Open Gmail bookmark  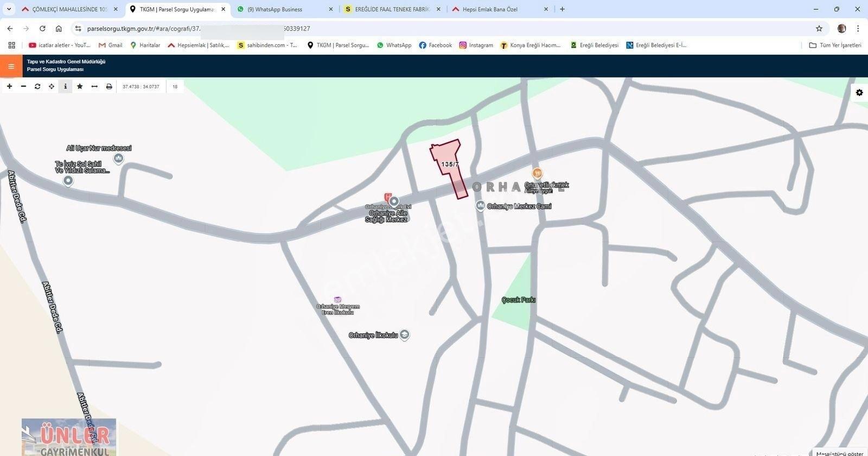click(110, 45)
